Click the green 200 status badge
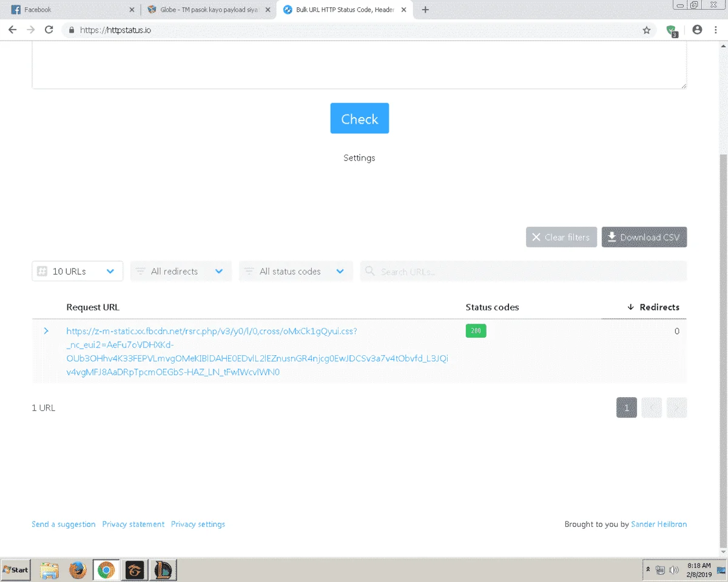This screenshot has height=582, width=728. 476,331
